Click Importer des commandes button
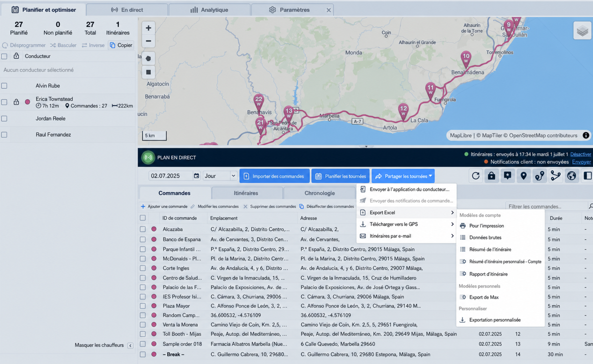This screenshot has height=364, width=593. click(x=274, y=176)
